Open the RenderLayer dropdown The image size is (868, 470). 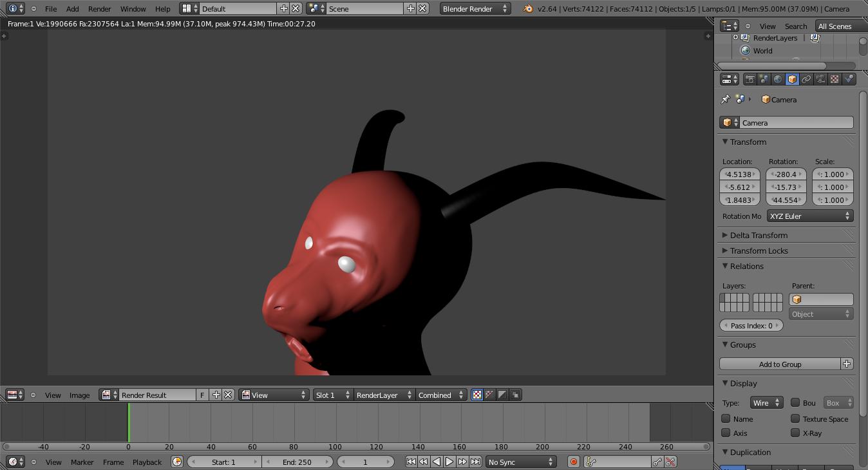[384, 395]
